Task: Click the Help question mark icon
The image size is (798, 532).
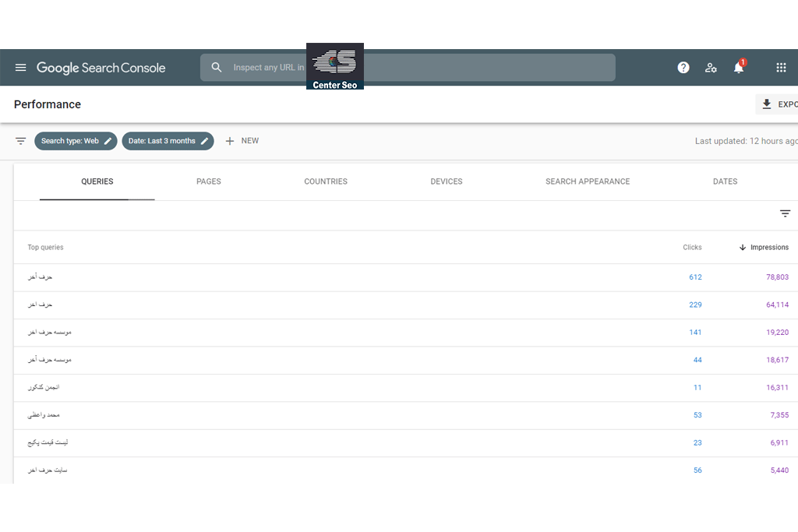Action: pyautogui.click(x=683, y=68)
